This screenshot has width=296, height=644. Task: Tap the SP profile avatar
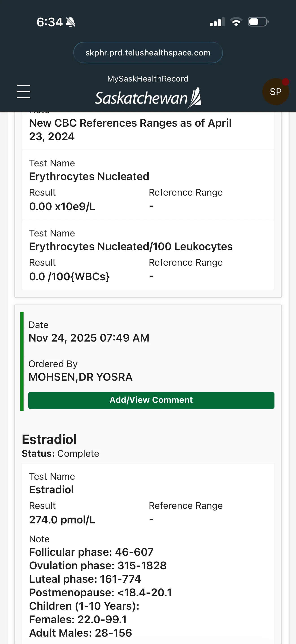276,92
